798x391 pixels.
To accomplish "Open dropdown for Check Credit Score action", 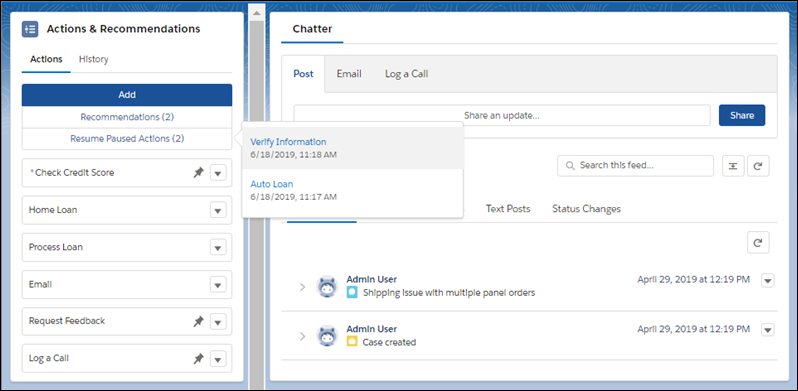I will pyautogui.click(x=218, y=173).
